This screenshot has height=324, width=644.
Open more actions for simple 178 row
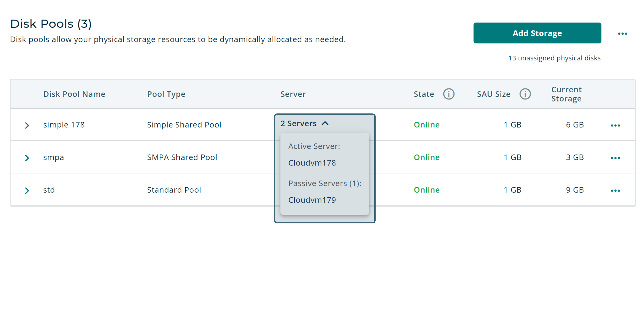615,125
